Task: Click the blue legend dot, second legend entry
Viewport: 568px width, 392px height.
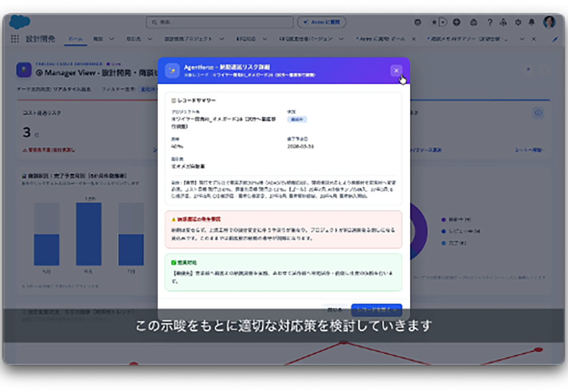Action: 444,231
